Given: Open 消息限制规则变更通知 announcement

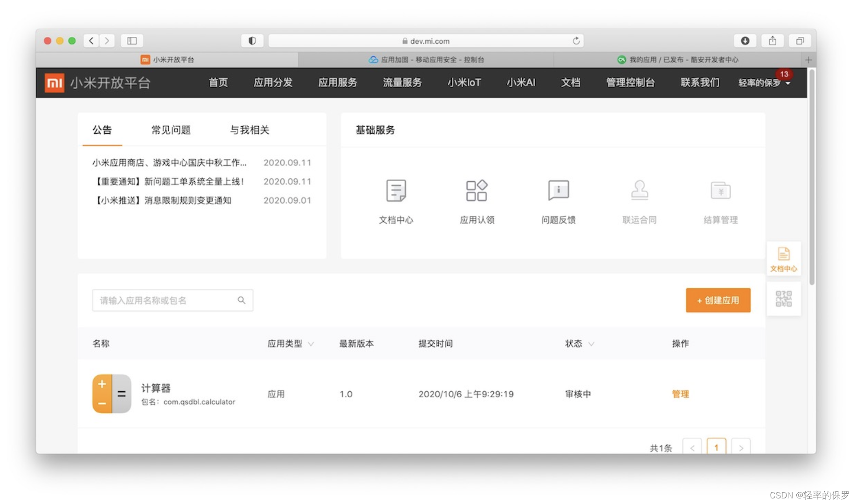Looking at the screenshot, I should (162, 200).
